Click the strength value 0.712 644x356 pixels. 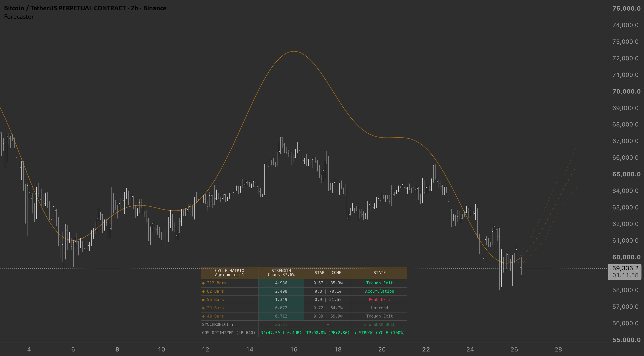(281, 316)
